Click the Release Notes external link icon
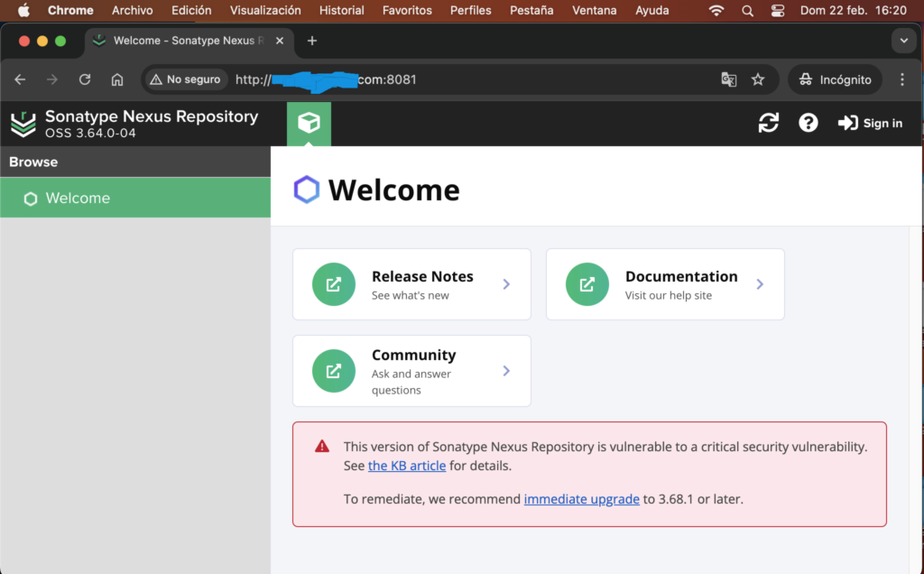This screenshot has width=924, height=574. (x=334, y=284)
